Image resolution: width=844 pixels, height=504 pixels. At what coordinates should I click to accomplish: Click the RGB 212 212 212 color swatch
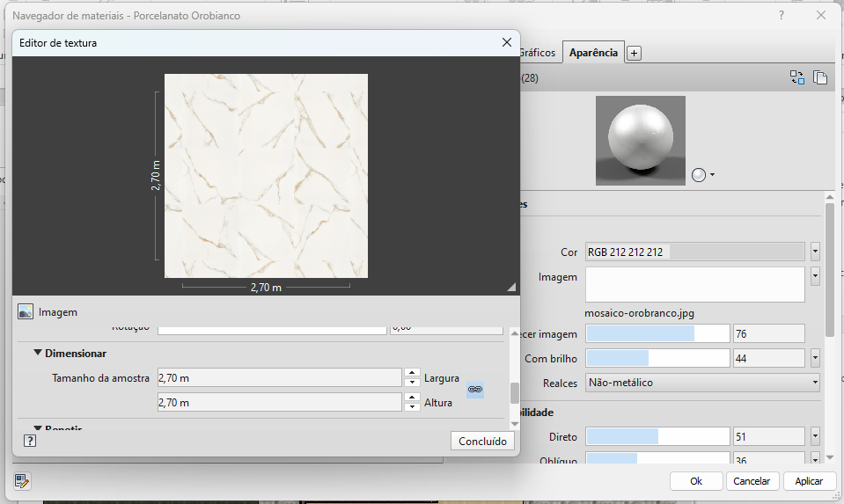[695, 252]
